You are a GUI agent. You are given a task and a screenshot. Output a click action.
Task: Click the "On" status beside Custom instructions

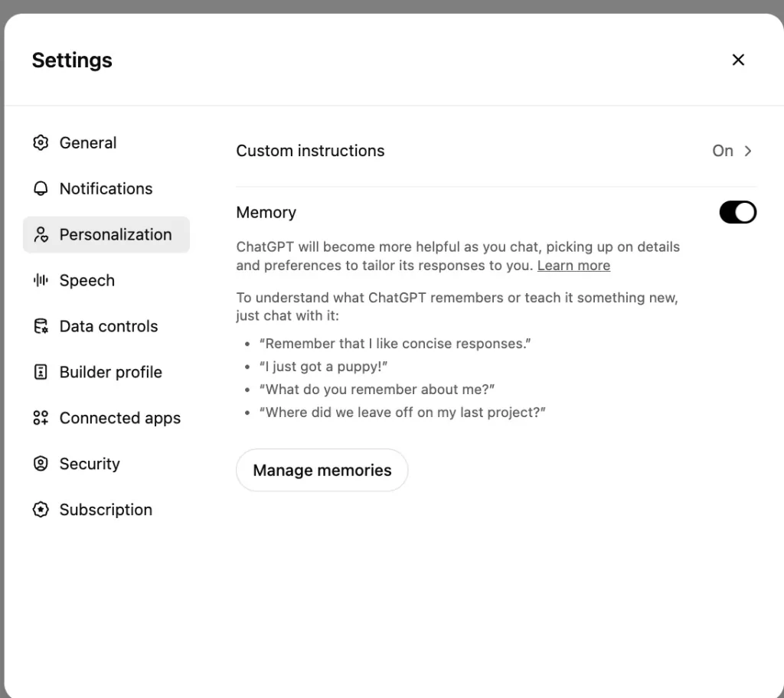pos(722,152)
